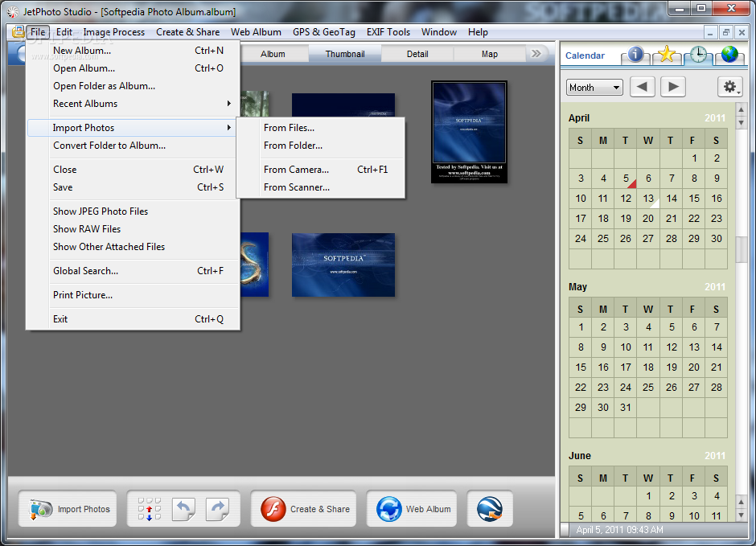Switch to the Map tab
The width and height of the screenshot is (756, 546).
(x=489, y=54)
